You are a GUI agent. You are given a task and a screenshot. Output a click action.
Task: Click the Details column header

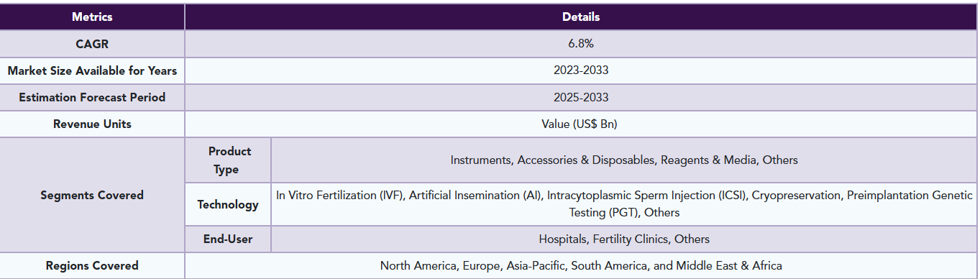581,17
